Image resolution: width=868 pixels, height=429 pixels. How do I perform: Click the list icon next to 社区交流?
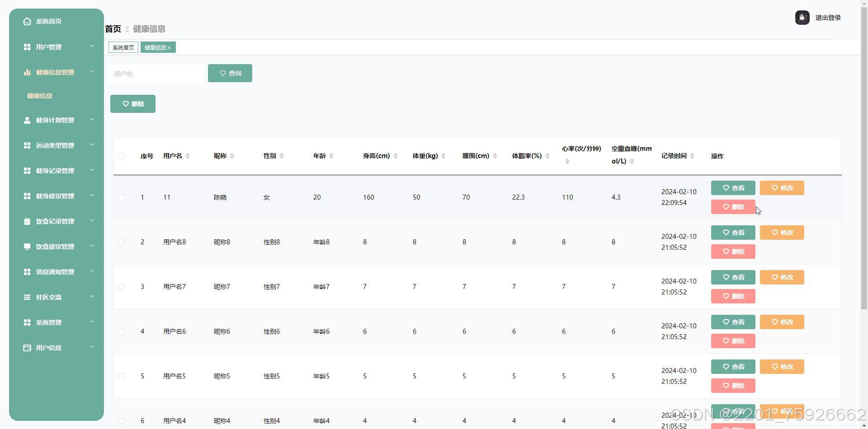click(27, 297)
